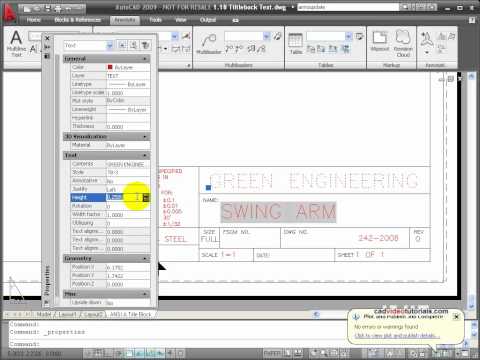Click the Justify property value Left
The width and height of the screenshot is (480, 360).
(x=128, y=189)
